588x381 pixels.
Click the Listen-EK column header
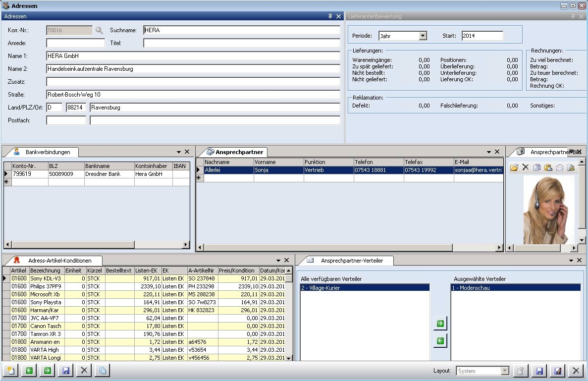coord(148,271)
